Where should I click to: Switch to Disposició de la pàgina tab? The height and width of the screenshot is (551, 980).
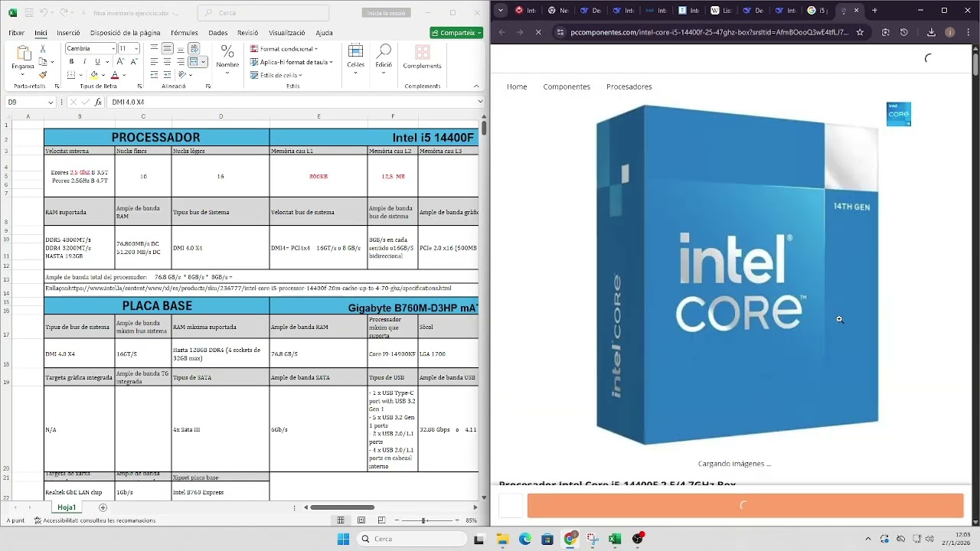tap(125, 33)
